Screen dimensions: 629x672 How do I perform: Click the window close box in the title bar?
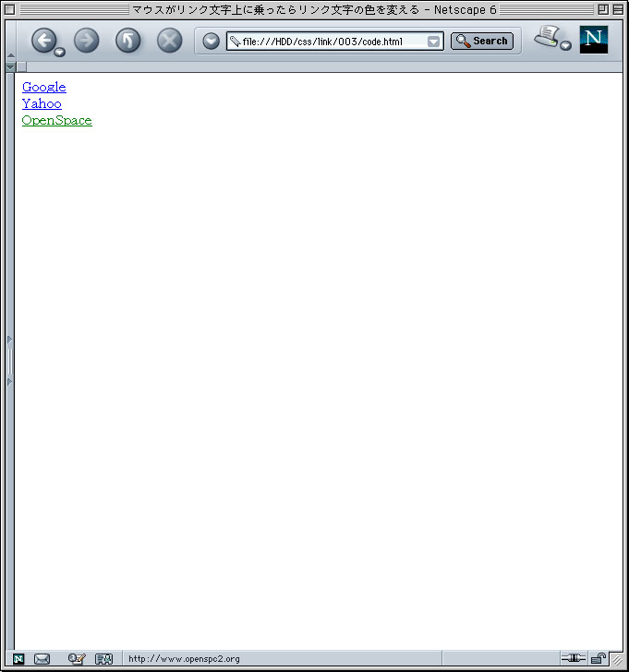10,9
